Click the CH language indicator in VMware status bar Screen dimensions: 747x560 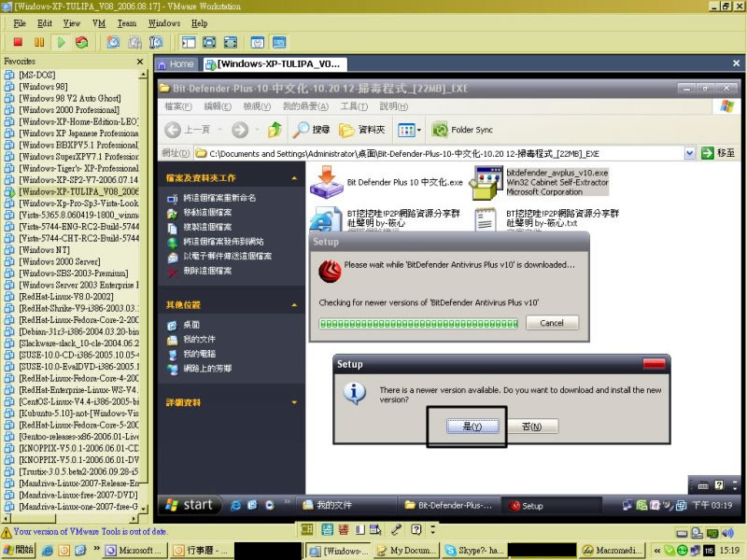point(307,529)
